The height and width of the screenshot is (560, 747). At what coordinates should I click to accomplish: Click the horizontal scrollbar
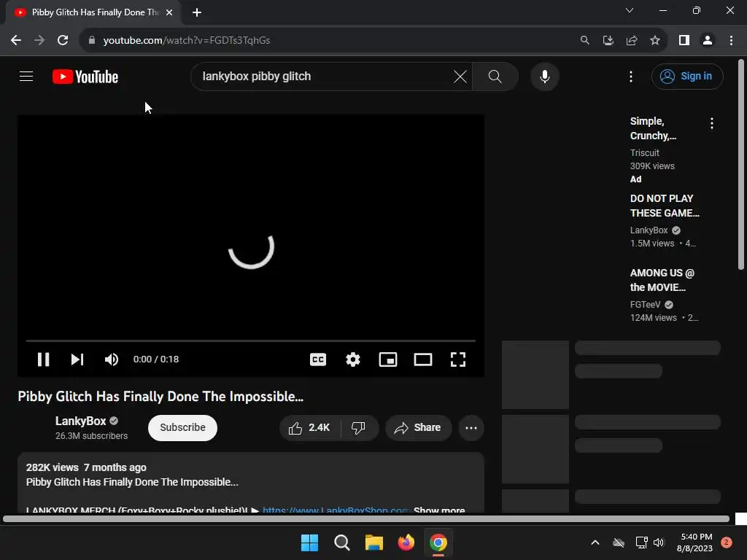point(366,518)
